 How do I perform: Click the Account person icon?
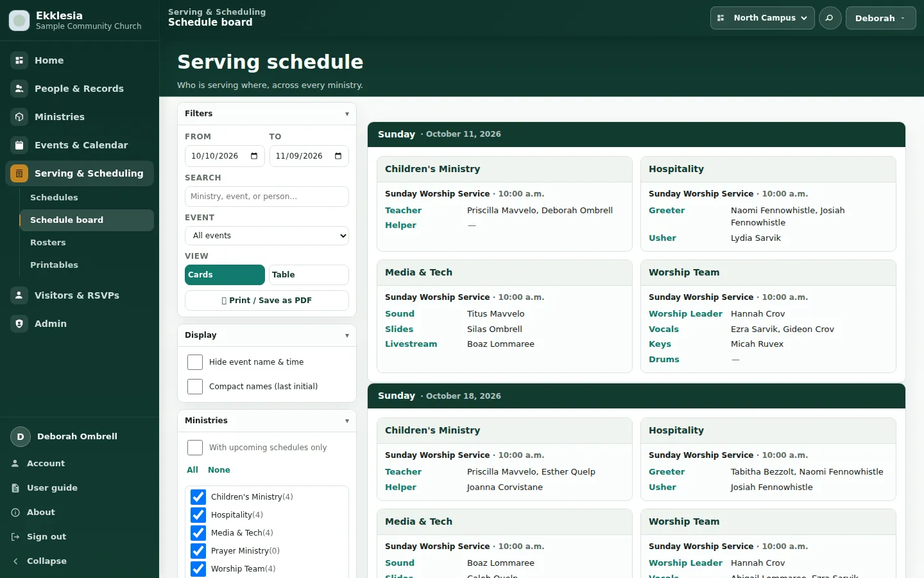coord(15,464)
